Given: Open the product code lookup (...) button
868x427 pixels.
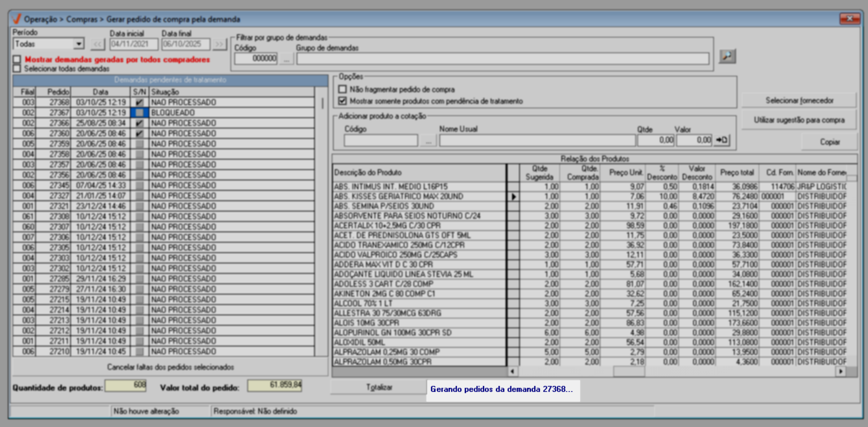Looking at the screenshot, I should tap(428, 141).
